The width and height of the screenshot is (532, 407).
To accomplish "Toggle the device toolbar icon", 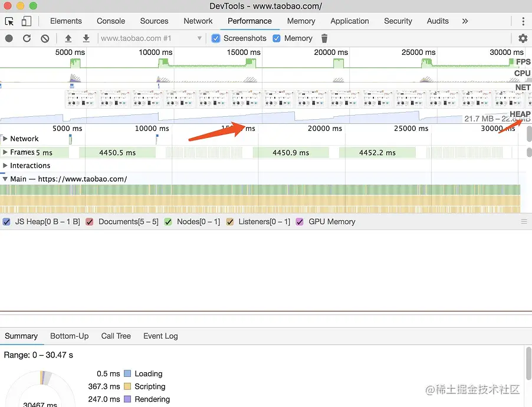I will 27,21.
